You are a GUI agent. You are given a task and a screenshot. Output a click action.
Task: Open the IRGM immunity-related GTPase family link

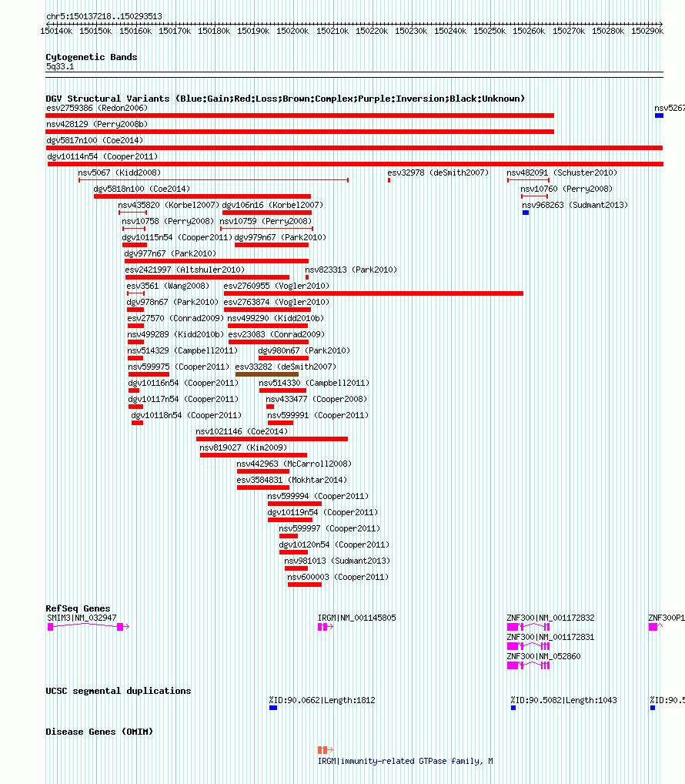click(x=405, y=761)
